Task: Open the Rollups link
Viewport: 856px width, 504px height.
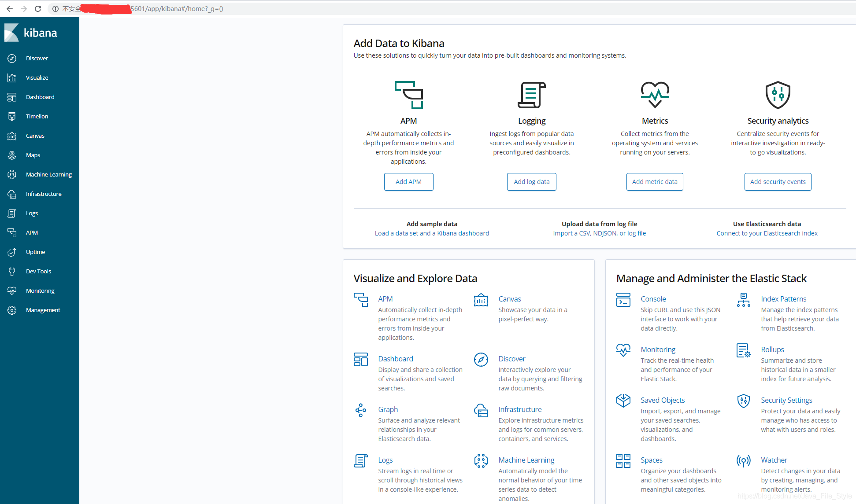Action: 773,349
